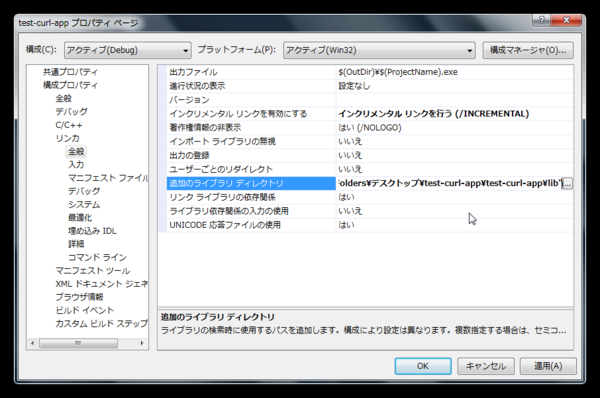The width and height of the screenshot is (600, 398).
Task: Click the 構成マネージャ(O)... button
Action: click(528, 50)
